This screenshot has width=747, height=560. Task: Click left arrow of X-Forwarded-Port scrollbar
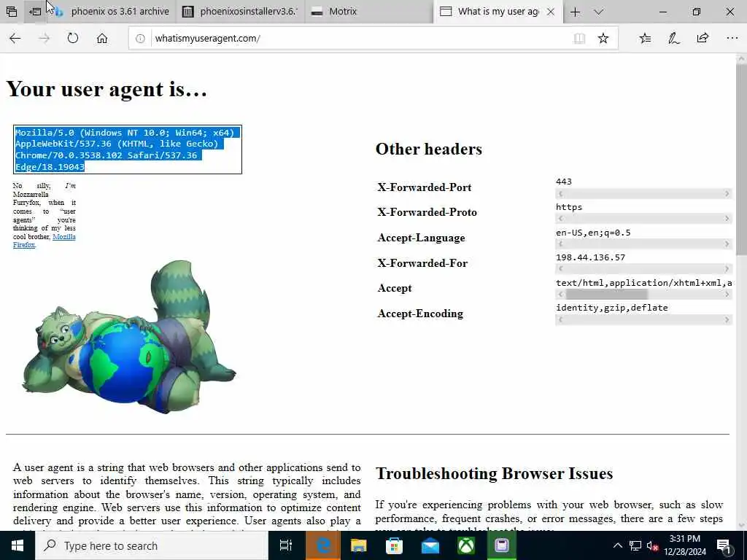coord(560,193)
